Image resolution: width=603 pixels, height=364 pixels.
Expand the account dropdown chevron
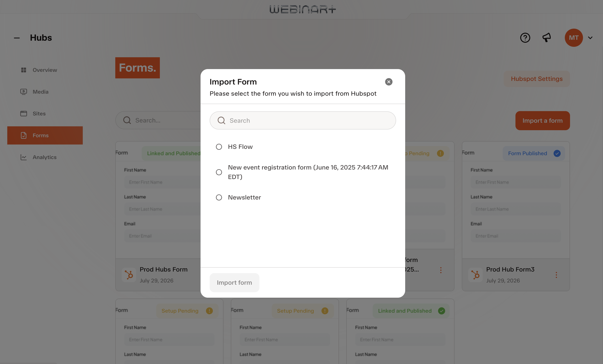tap(590, 38)
